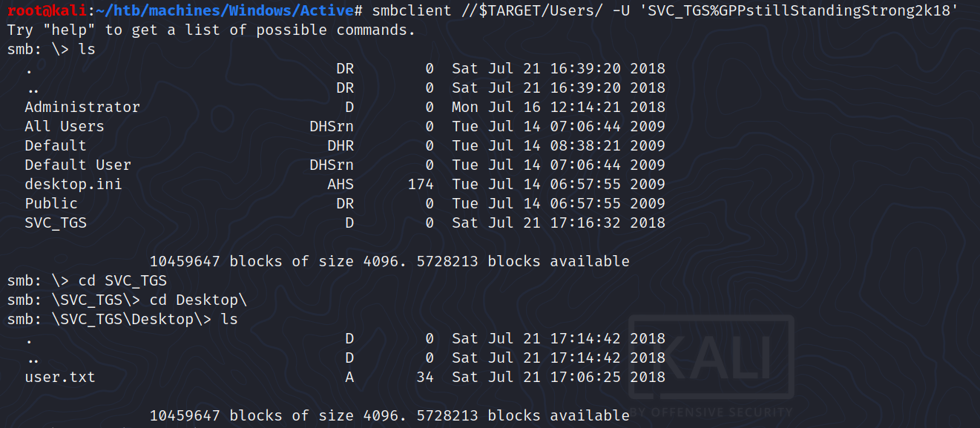This screenshot has height=428, width=980.
Task: Click the file size 34 of user.txt
Action: [x=425, y=377]
